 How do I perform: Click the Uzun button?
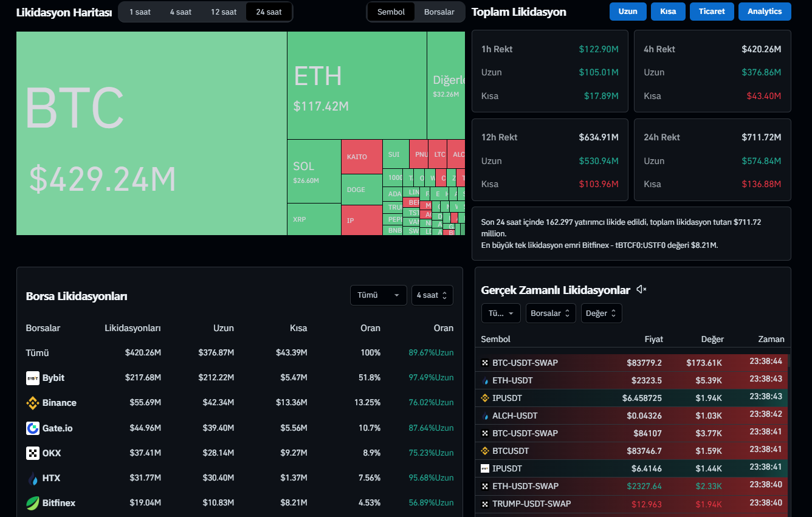click(628, 12)
